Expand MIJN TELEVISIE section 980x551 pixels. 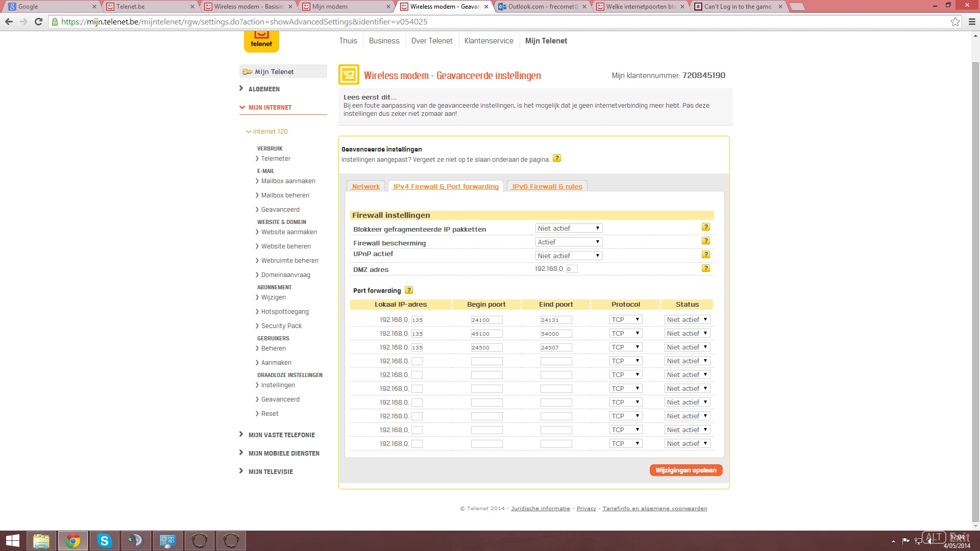266,471
